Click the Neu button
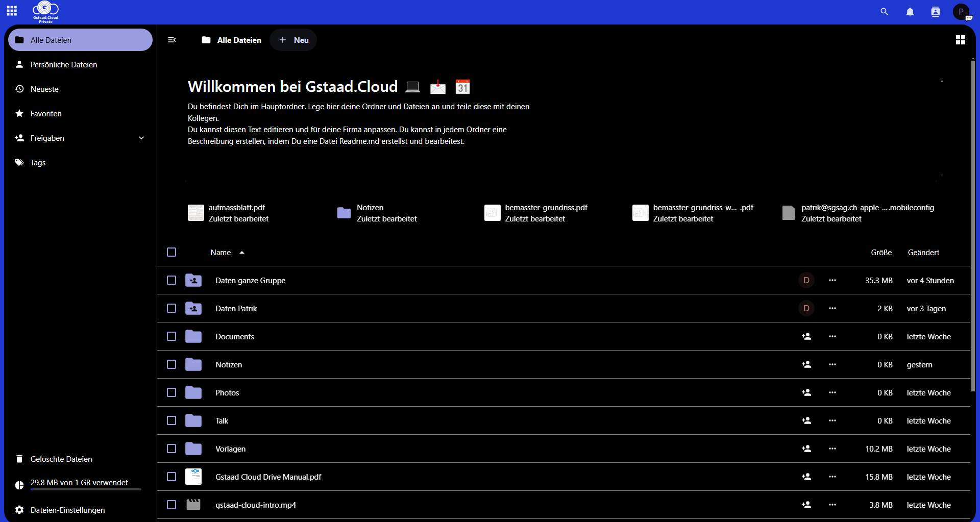980x522 pixels. pos(293,40)
